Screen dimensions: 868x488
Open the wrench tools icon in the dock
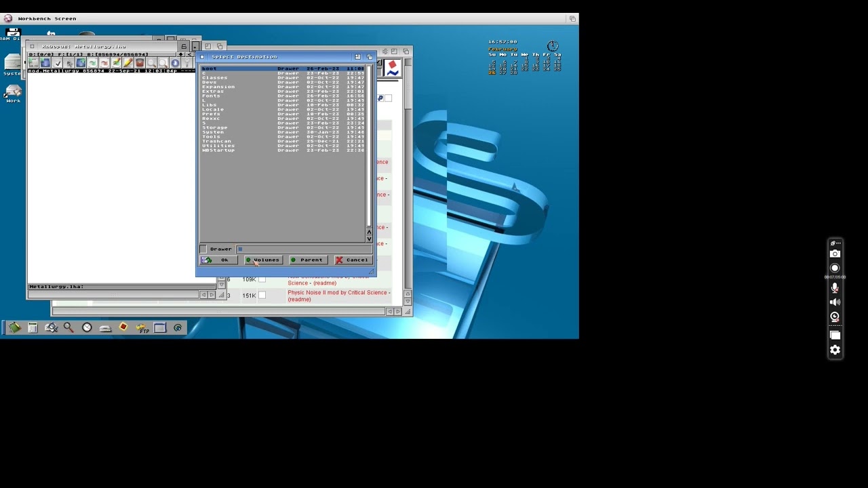pos(52,327)
